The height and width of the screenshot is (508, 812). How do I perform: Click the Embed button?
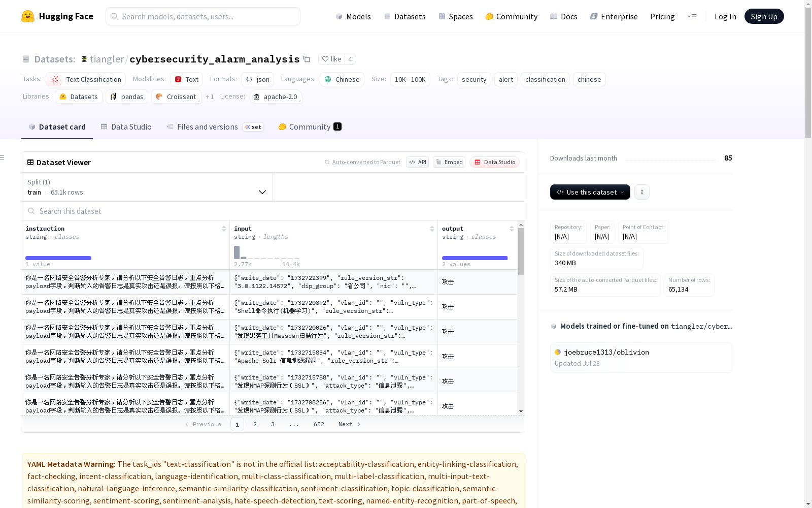click(449, 162)
